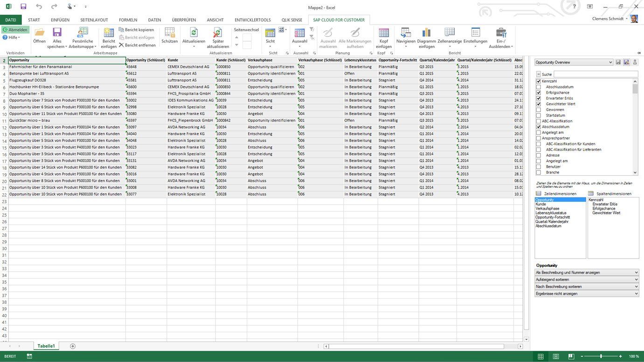Screen dimensions: 644x362
Task: Open 'Nach Beschreibung sortieren' dropdown
Action: click(587, 287)
